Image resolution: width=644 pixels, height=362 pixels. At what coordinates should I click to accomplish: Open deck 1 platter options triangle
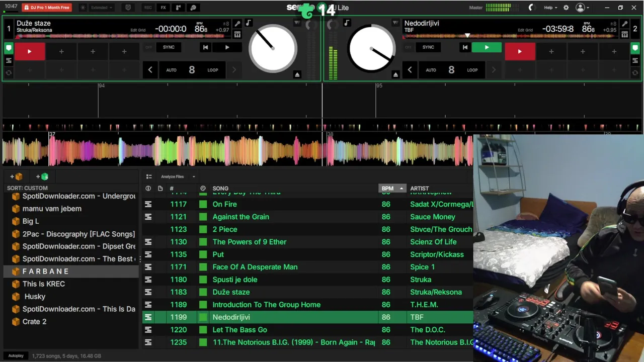(297, 23)
